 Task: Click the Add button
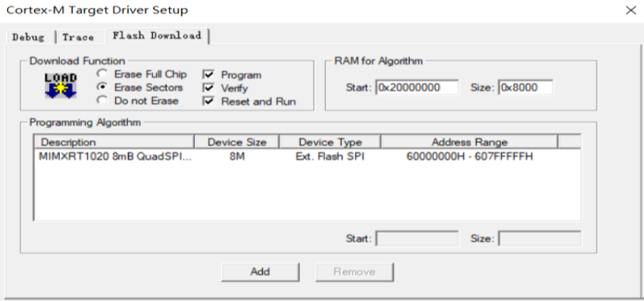pos(260,272)
